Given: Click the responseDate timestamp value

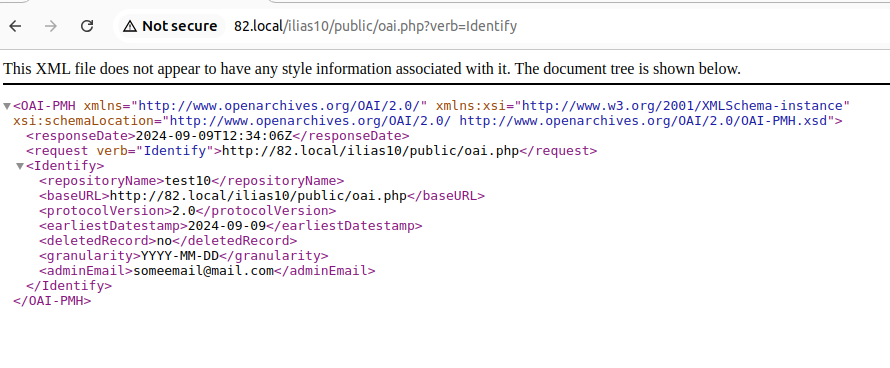Looking at the screenshot, I should (214, 136).
